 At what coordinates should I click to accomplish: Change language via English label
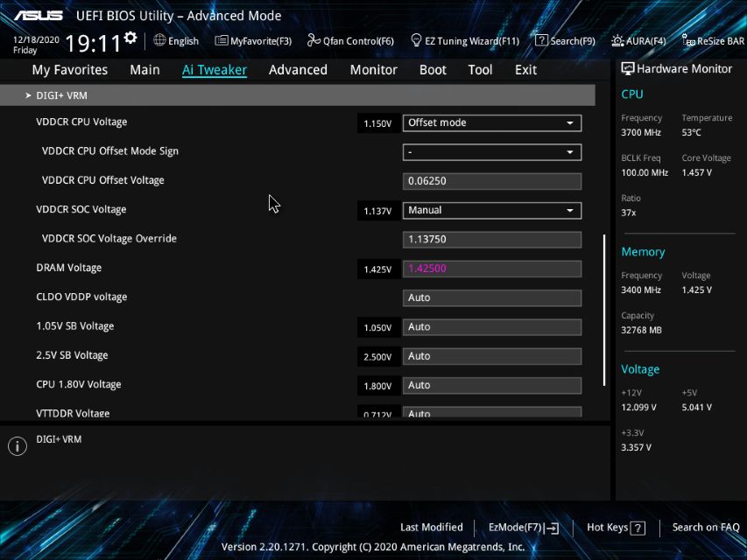pos(183,41)
